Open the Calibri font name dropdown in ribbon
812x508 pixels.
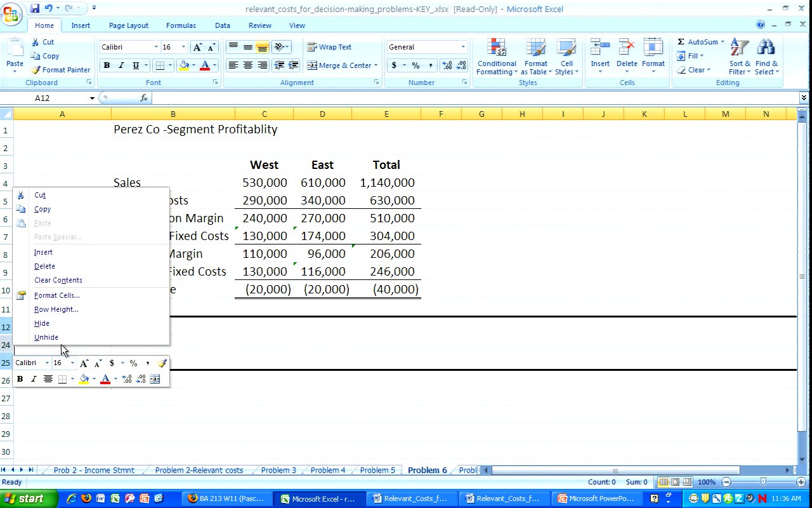[x=156, y=47]
